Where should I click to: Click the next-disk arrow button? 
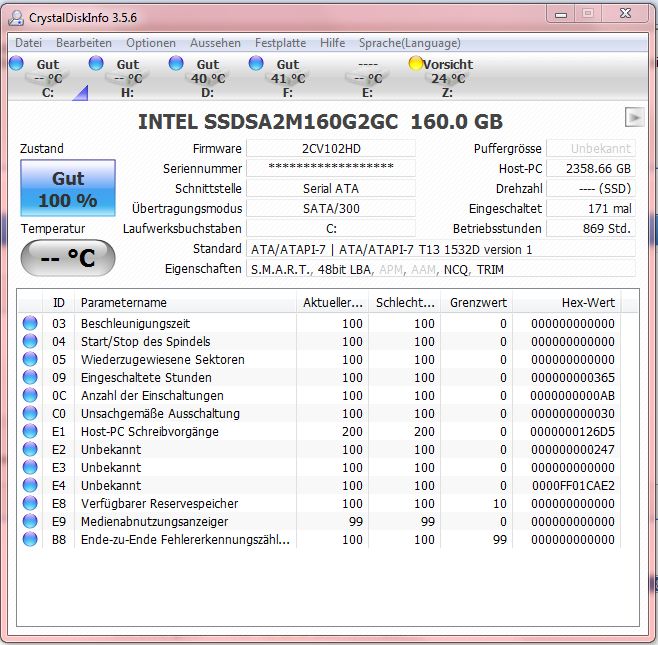point(634,117)
